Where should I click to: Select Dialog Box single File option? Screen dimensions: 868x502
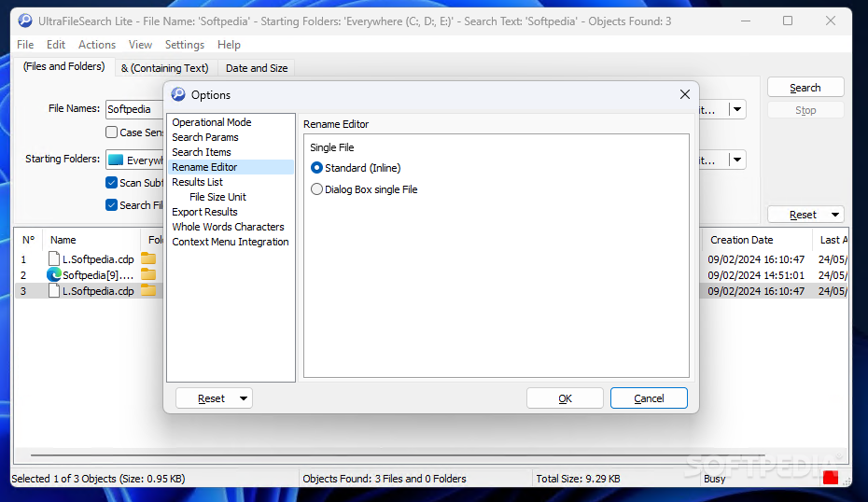pos(316,189)
